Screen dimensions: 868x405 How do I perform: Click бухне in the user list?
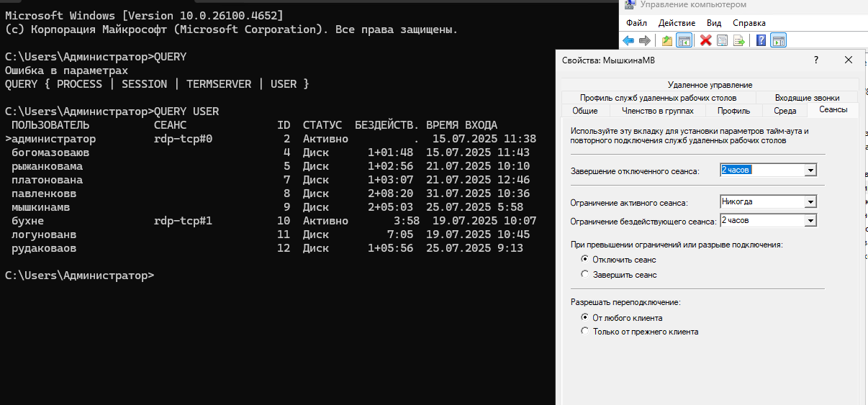[x=28, y=221]
